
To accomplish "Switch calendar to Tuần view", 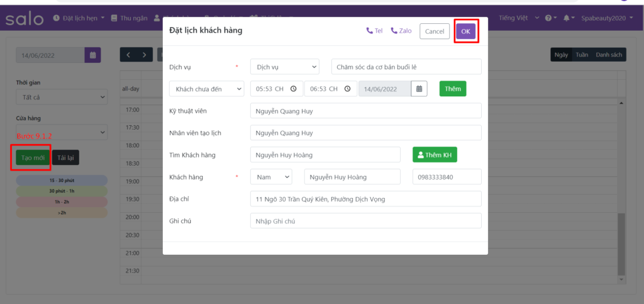I will pos(582,55).
